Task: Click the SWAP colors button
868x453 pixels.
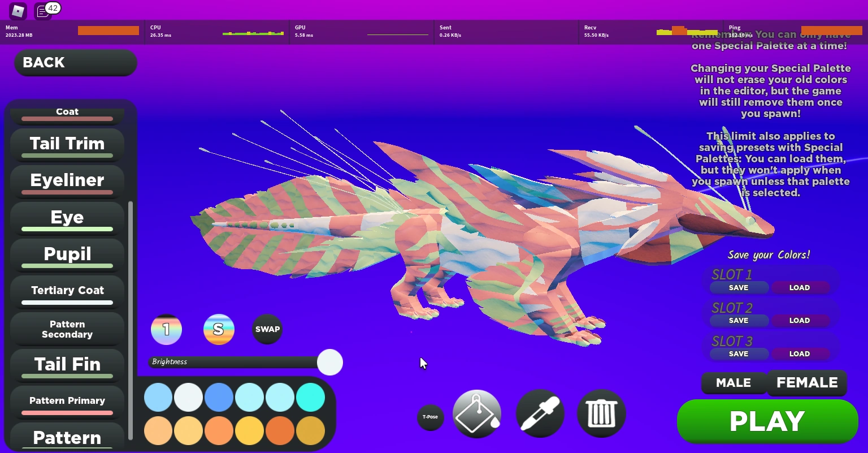Action: [267, 329]
